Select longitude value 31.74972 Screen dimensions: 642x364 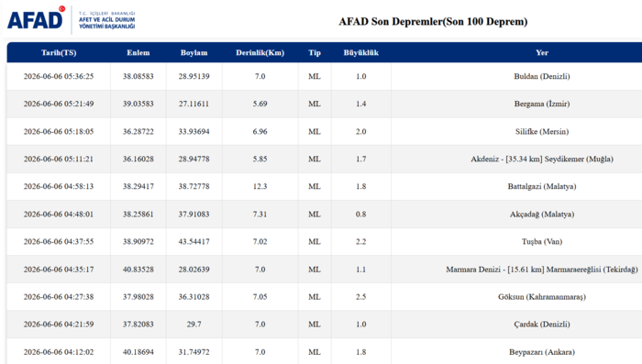coord(194,352)
